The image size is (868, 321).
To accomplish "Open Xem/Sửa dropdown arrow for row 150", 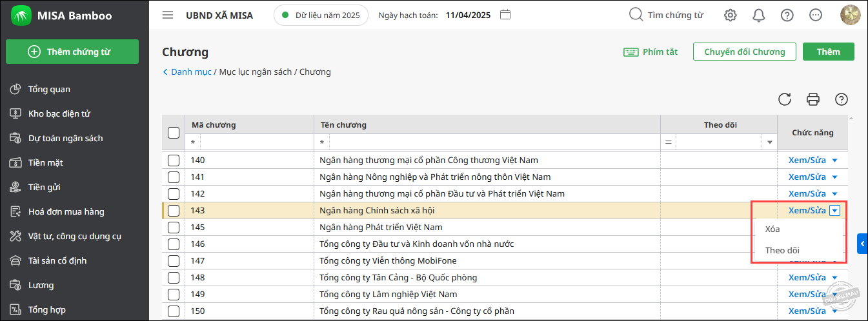I will (835, 311).
